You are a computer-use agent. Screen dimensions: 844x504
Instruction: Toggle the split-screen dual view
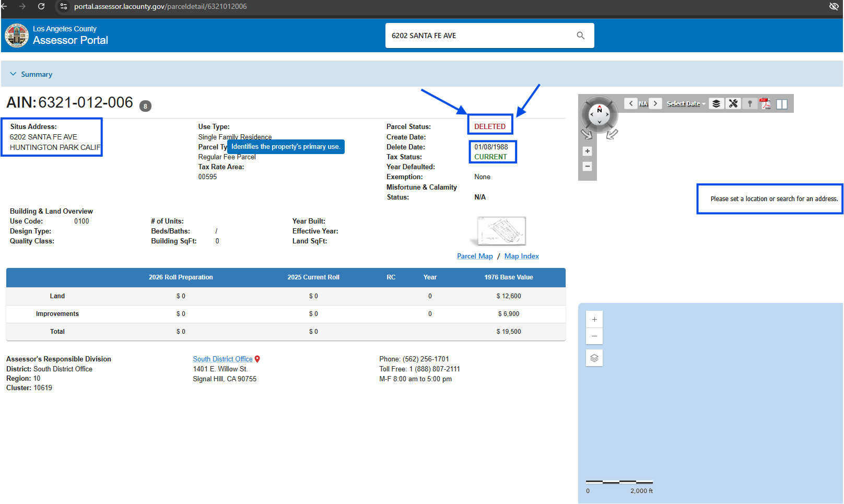click(782, 104)
